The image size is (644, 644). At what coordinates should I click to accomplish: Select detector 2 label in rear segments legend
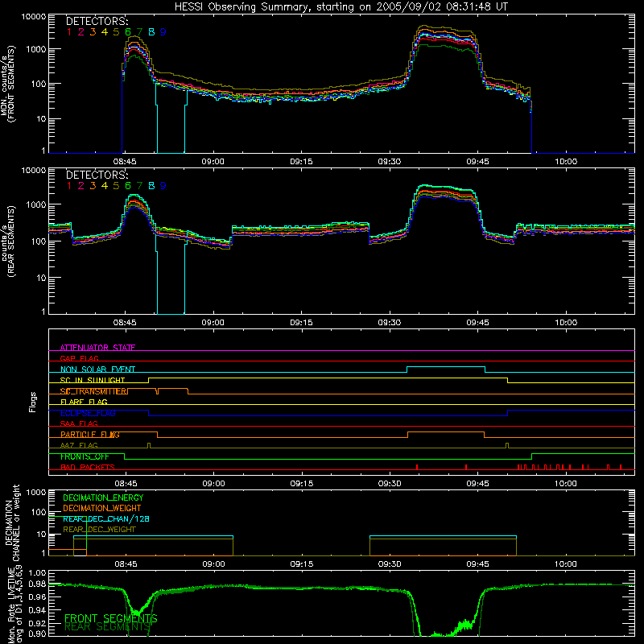pyautogui.click(x=81, y=186)
